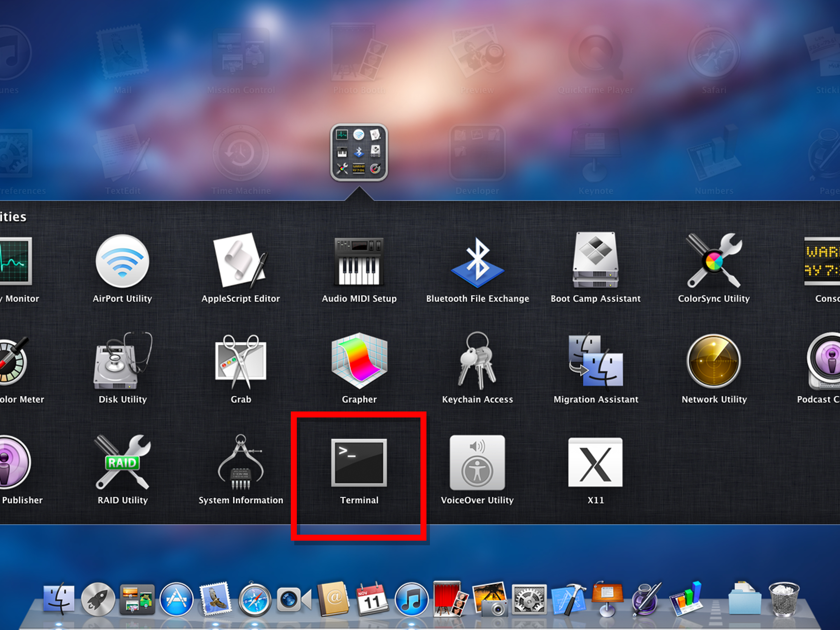Launch Keychain Access
Screen dimensions: 840x630
coord(477,361)
